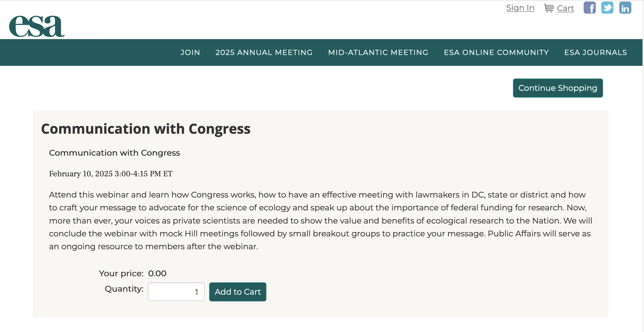Click the Communication with Congress subtitle

pyautogui.click(x=114, y=153)
